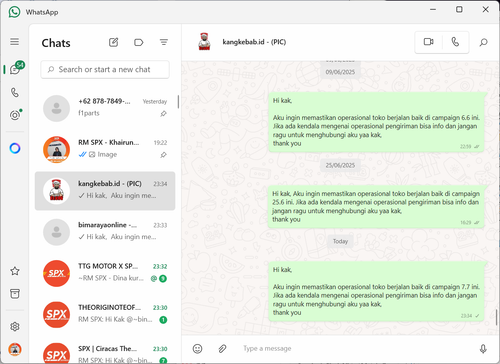Record a voice message with microphone

[x=483, y=349]
